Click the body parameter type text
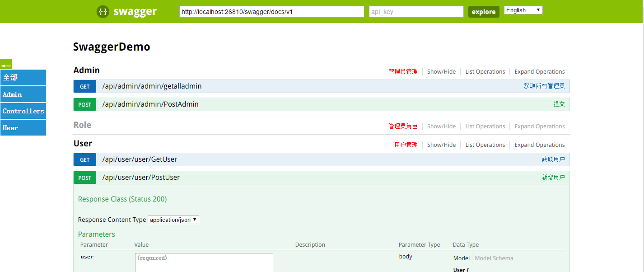 click(406, 257)
